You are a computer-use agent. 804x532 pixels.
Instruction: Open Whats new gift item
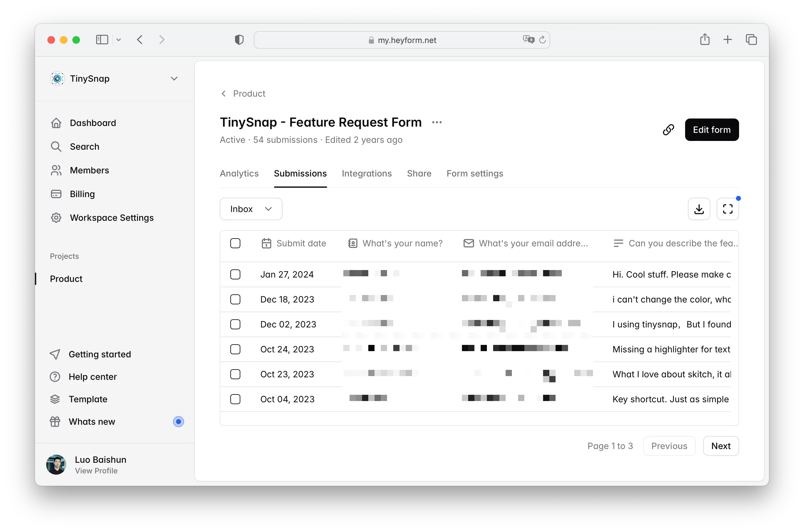pyautogui.click(x=92, y=421)
